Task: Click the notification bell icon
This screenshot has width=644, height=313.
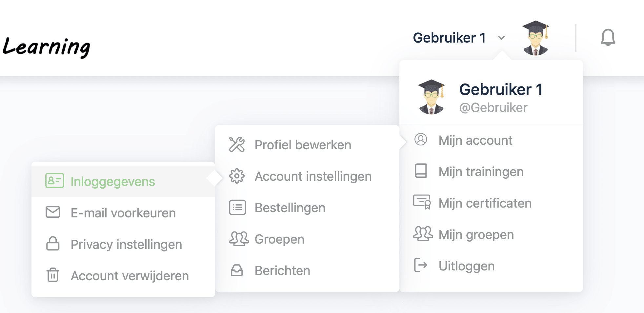Action: pyautogui.click(x=608, y=37)
